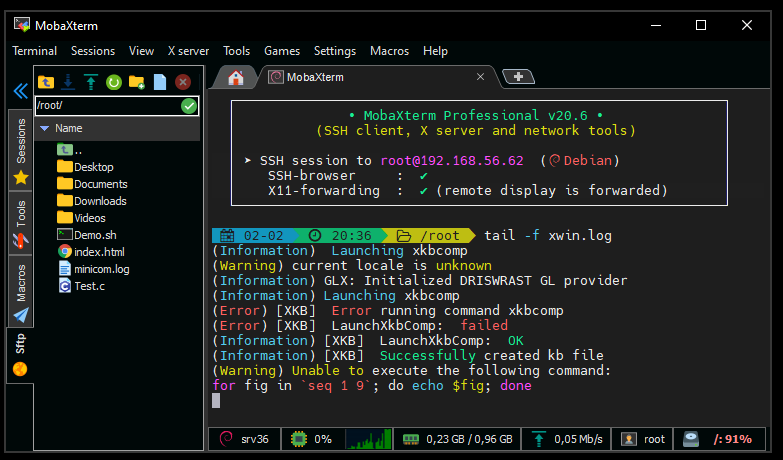Click the network upload speed arrow icon
The height and width of the screenshot is (460, 783).
tap(539, 439)
